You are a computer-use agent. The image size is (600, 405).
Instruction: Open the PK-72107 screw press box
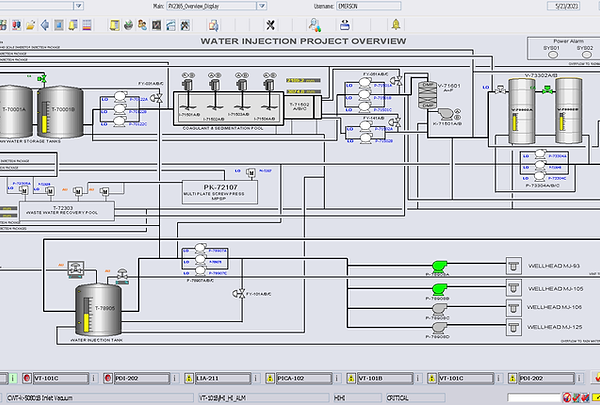point(220,192)
